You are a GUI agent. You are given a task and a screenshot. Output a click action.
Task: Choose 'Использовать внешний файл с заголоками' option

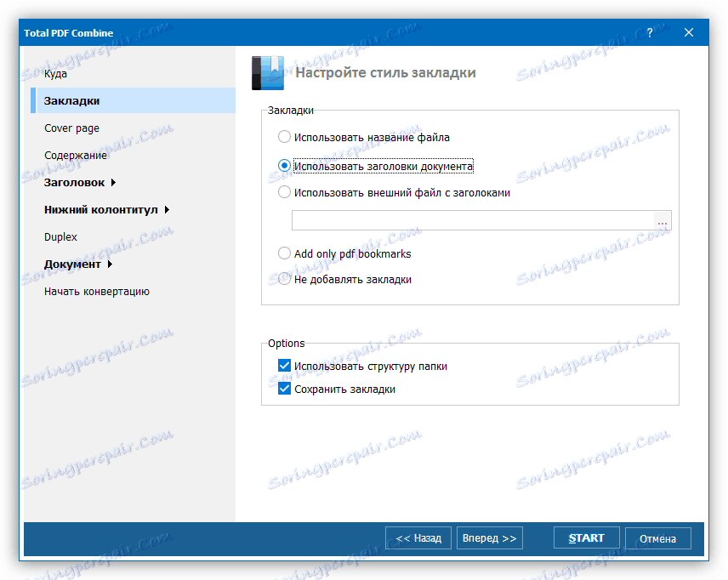tap(284, 192)
